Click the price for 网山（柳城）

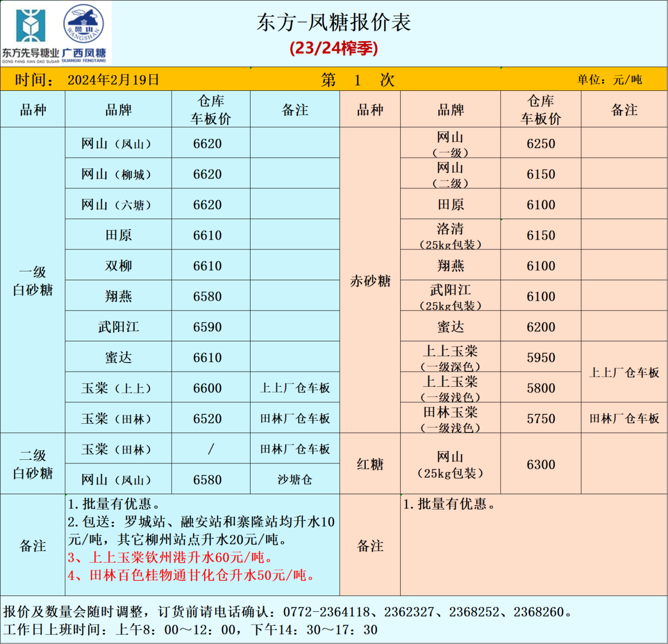(208, 174)
